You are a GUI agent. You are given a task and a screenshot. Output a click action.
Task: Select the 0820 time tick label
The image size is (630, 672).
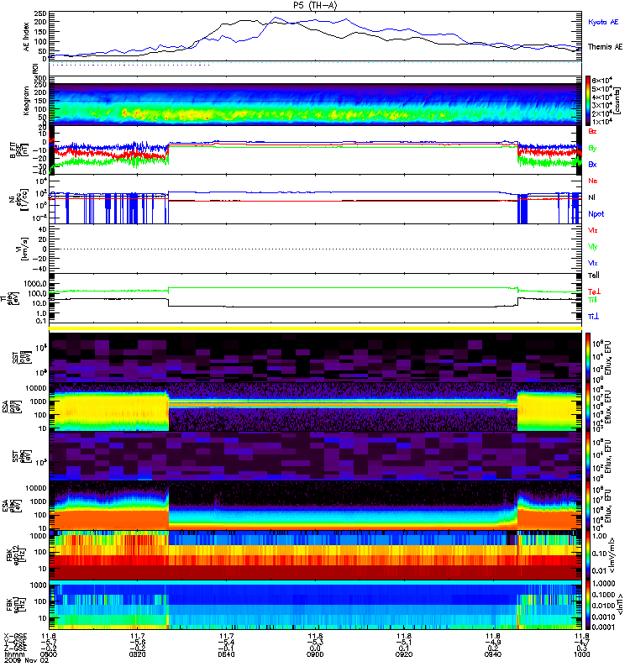click(x=137, y=654)
